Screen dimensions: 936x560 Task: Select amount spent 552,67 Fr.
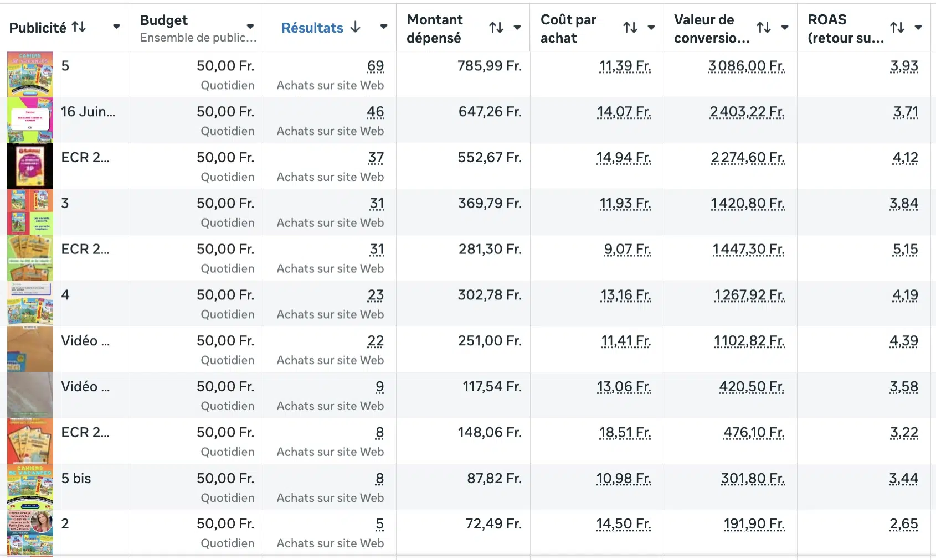[490, 158]
